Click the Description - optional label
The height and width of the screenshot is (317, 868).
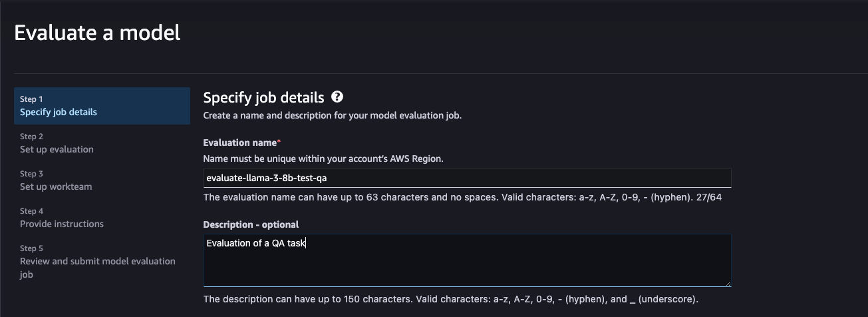click(x=251, y=224)
